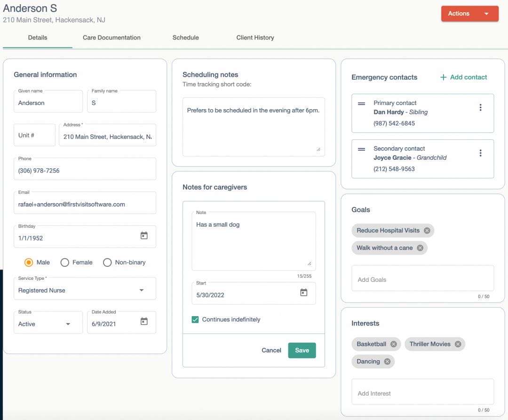Select the Female gender radio button

click(x=64, y=262)
